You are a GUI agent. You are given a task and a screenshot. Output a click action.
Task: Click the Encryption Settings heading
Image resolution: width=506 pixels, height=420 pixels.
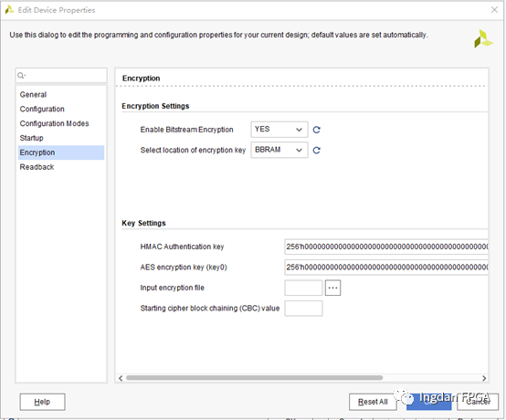click(155, 106)
